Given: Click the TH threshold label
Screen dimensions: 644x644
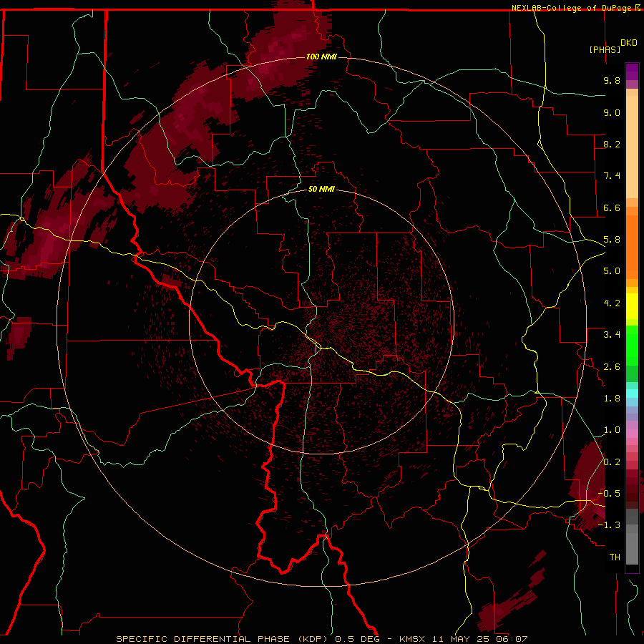Looking at the screenshot, I should (615, 557).
